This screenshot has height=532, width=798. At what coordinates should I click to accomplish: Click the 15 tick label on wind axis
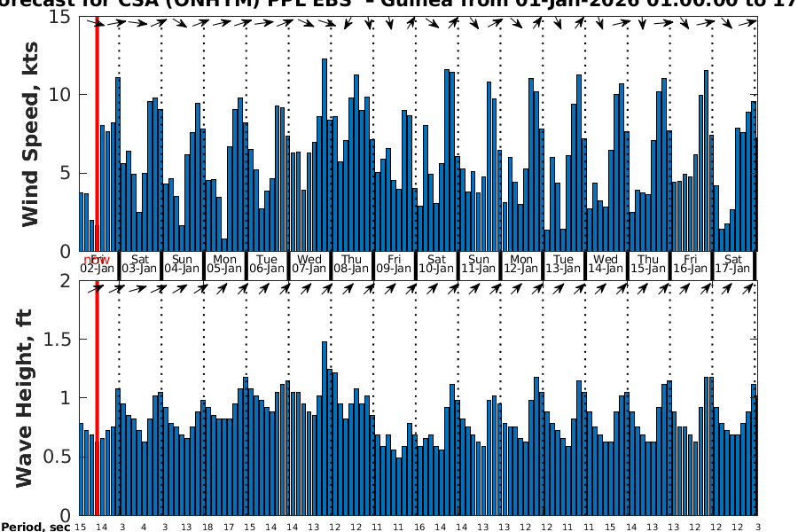61,16
